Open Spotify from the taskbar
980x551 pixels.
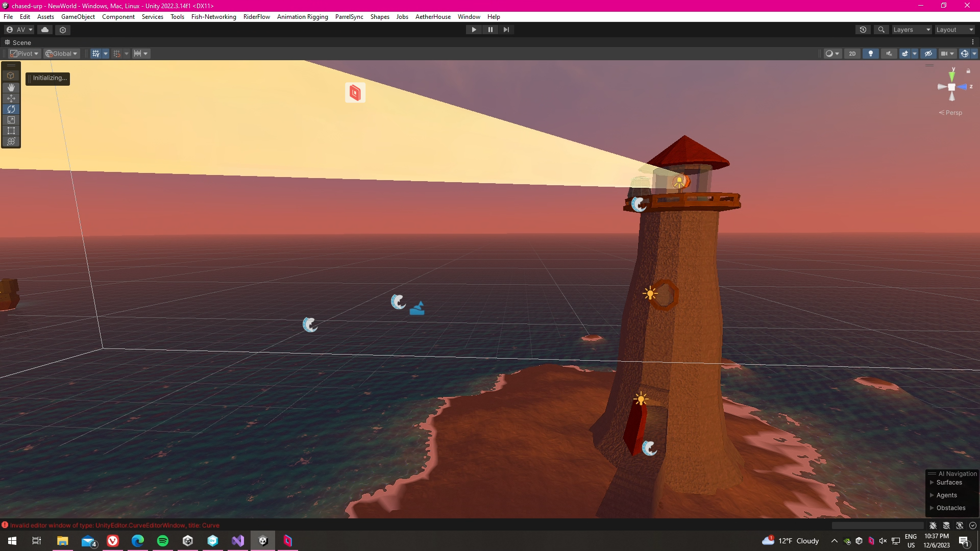tap(163, 541)
